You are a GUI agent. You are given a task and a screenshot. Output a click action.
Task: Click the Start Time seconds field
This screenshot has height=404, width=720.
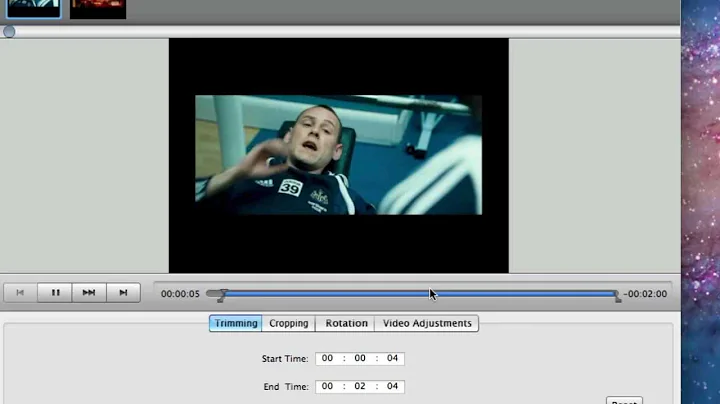tap(392, 358)
